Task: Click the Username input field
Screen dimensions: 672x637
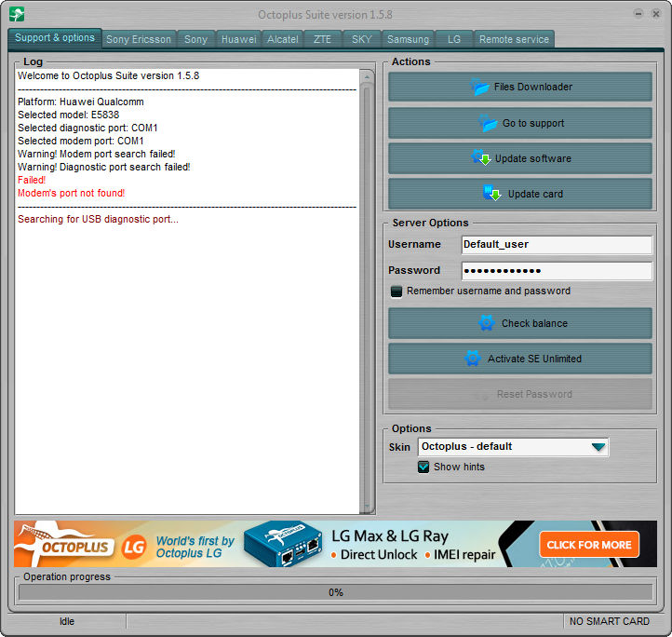Action: 557,245
